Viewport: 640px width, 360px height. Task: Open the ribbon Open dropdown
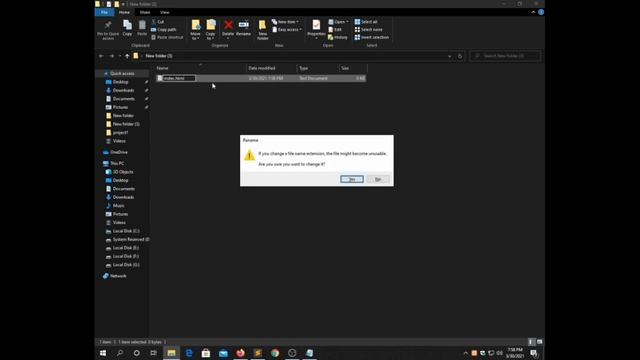pos(338,22)
